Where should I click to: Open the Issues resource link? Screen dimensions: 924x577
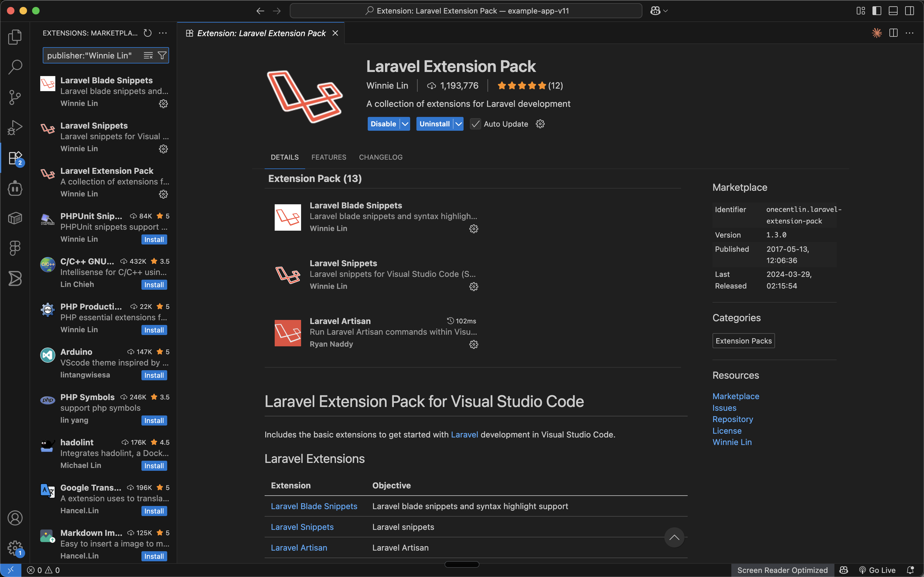pyautogui.click(x=724, y=408)
